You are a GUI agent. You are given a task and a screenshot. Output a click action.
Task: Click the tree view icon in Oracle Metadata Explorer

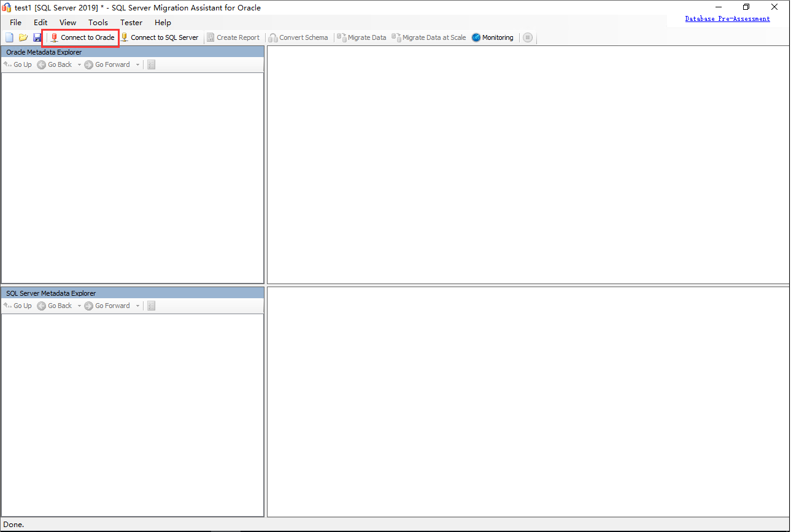pos(152,64)
